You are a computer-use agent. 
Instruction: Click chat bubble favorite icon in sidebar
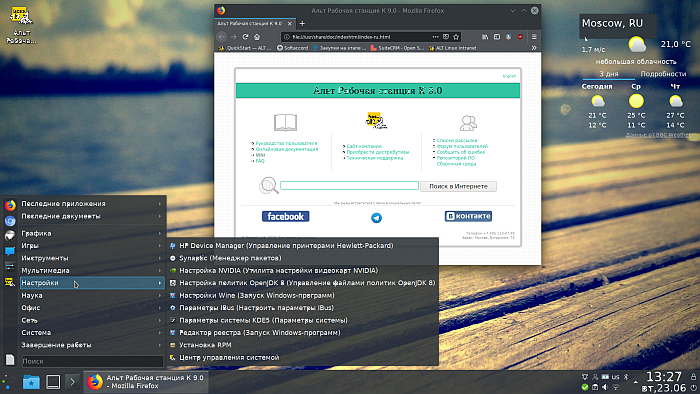coord(10,252)
